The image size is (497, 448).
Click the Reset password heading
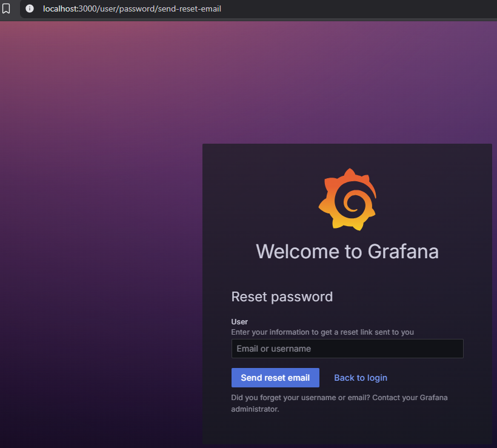282,297
